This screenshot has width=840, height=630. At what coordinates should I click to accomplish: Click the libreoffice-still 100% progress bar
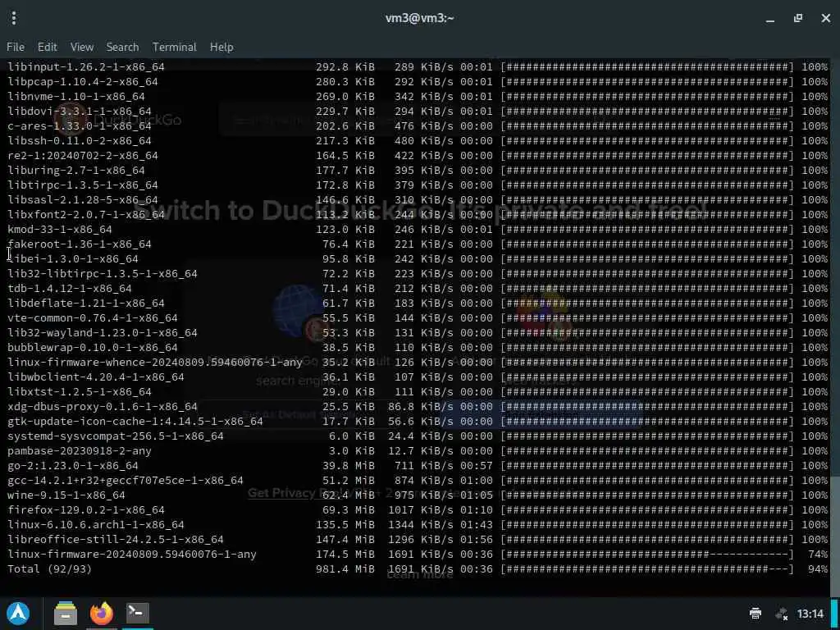click(647, 540)
